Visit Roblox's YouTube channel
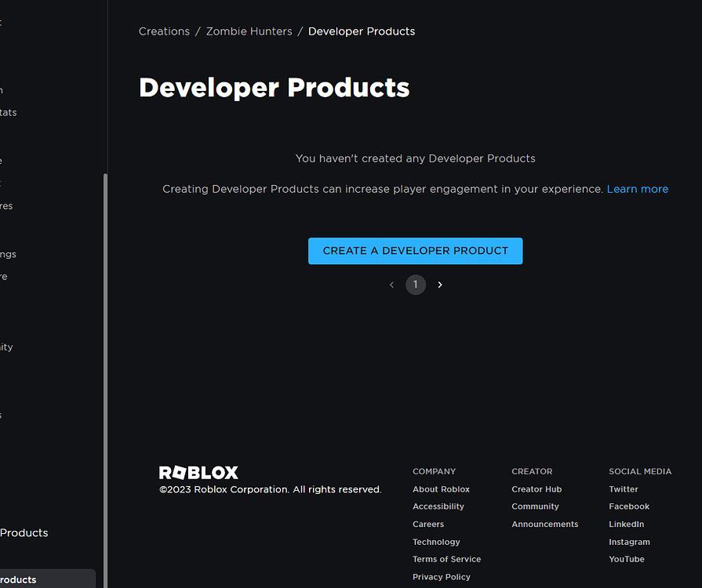The image size is (702, 588). pos(626,559)
